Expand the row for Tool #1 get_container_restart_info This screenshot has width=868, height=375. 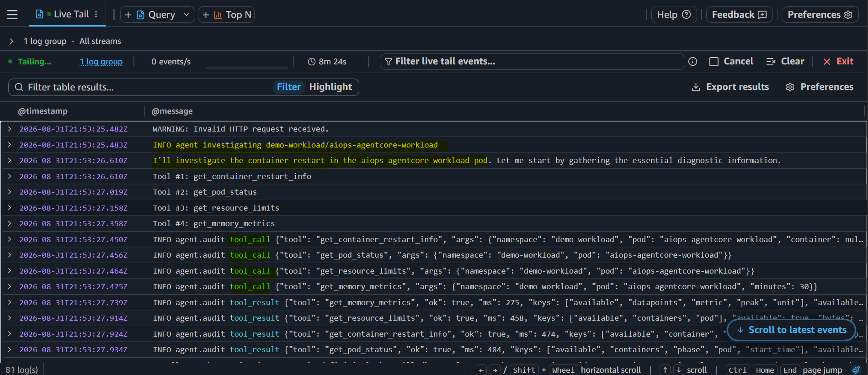pos(9,176)
